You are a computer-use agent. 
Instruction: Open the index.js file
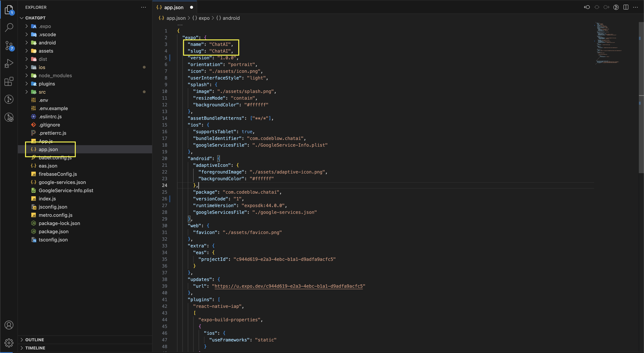tap(85, 199)
